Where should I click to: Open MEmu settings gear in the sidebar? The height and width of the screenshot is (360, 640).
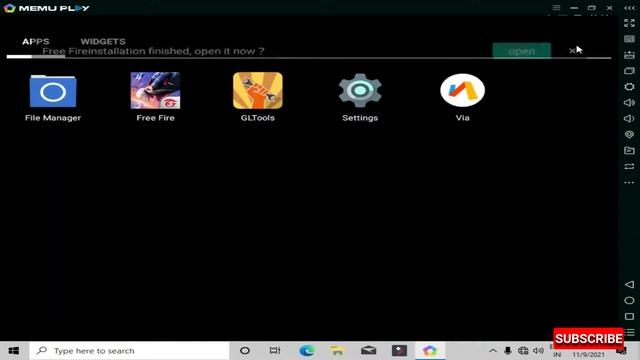coord(629,87)
